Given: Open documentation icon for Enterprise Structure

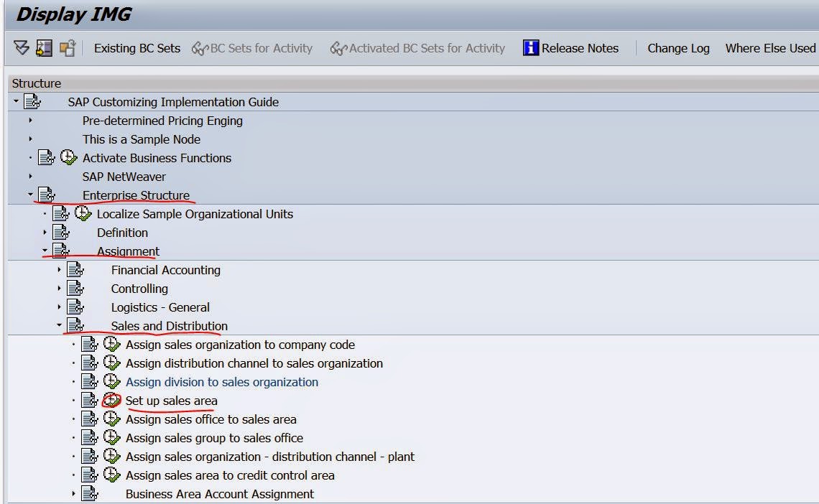Looking at the screenshot, I should 47,195.
